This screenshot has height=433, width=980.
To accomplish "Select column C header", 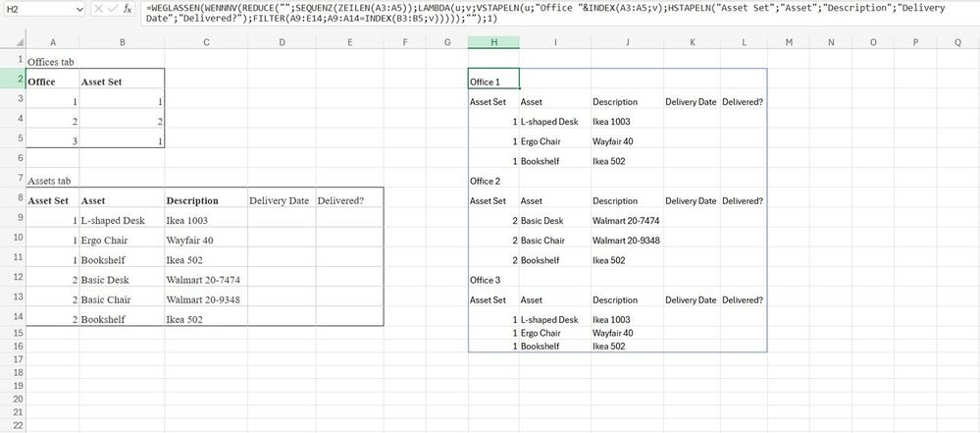I will 206,42.
